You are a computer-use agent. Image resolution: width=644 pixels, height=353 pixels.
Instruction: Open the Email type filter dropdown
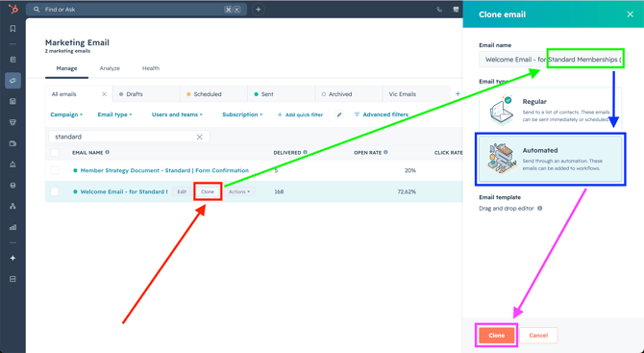[114, 114]
